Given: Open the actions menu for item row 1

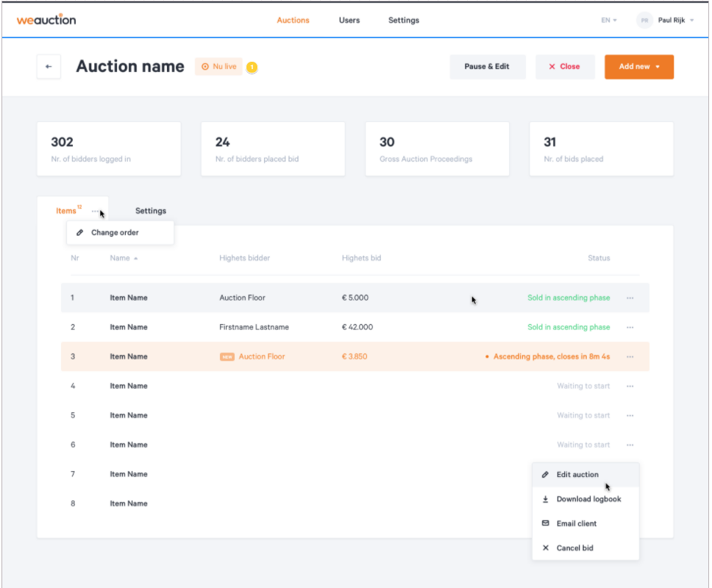Looking at the screenshot, I should pos(630,298).
